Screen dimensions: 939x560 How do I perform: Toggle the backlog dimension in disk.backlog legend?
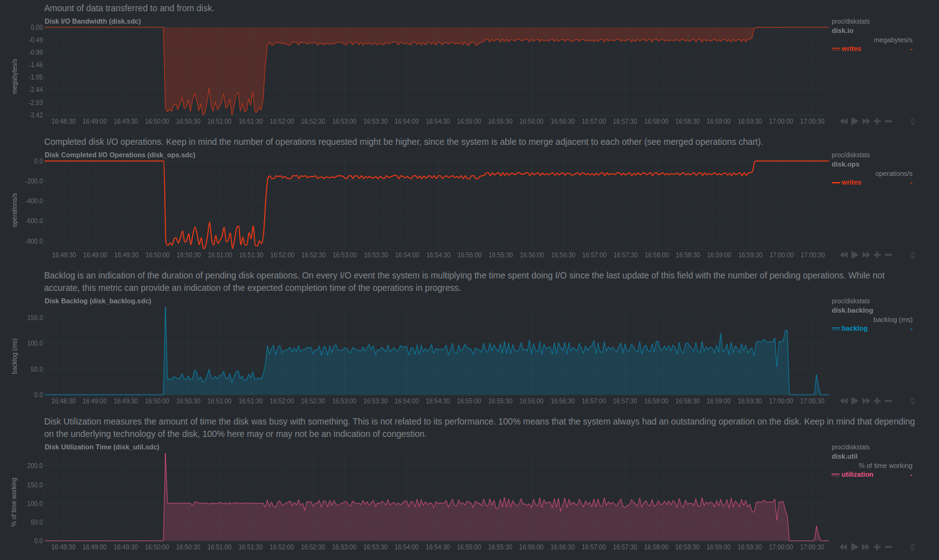pos(854,328)
